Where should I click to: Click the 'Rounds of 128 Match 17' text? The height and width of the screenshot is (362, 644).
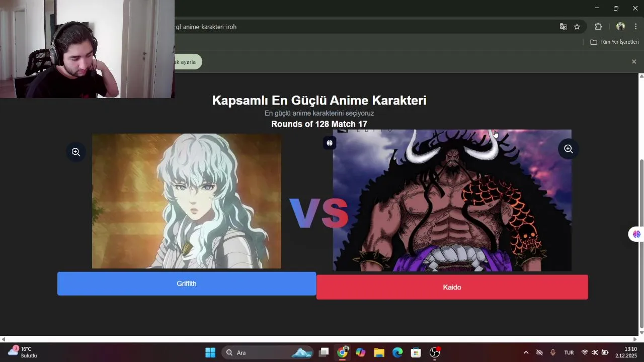(319, 124)
